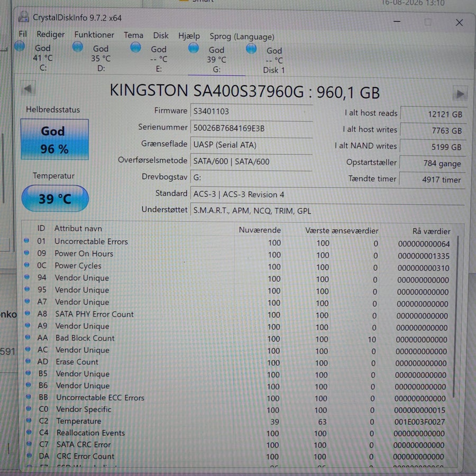Select the Bad Block Count row

[x=239, y=338]
